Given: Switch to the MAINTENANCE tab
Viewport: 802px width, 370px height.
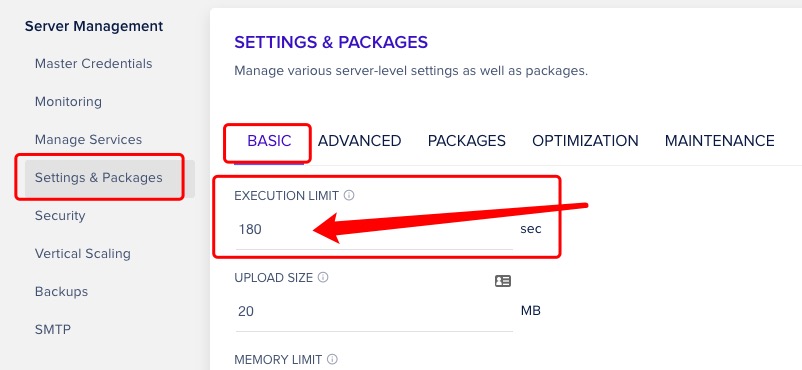Looking at the screenshot, I should click(x=720, y=141).
